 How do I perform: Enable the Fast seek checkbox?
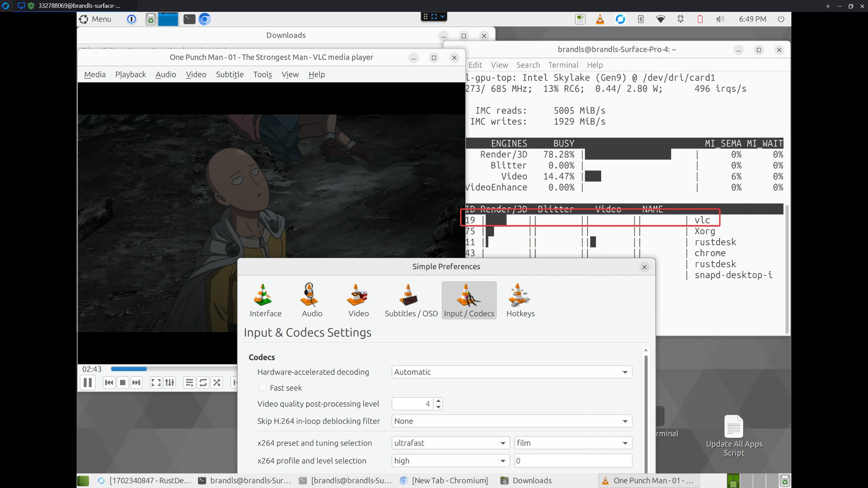click(x=262, y=388)
